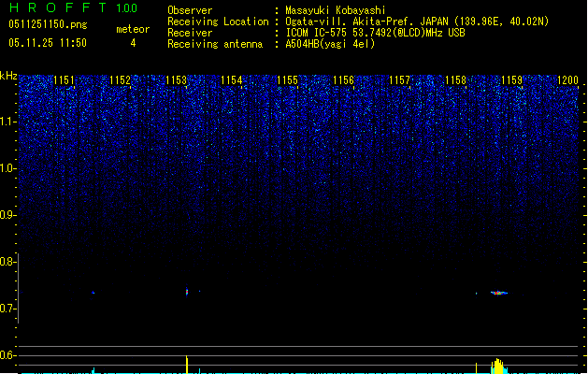Click the meteor count value 4
The image size is (588, 374).
133,43
